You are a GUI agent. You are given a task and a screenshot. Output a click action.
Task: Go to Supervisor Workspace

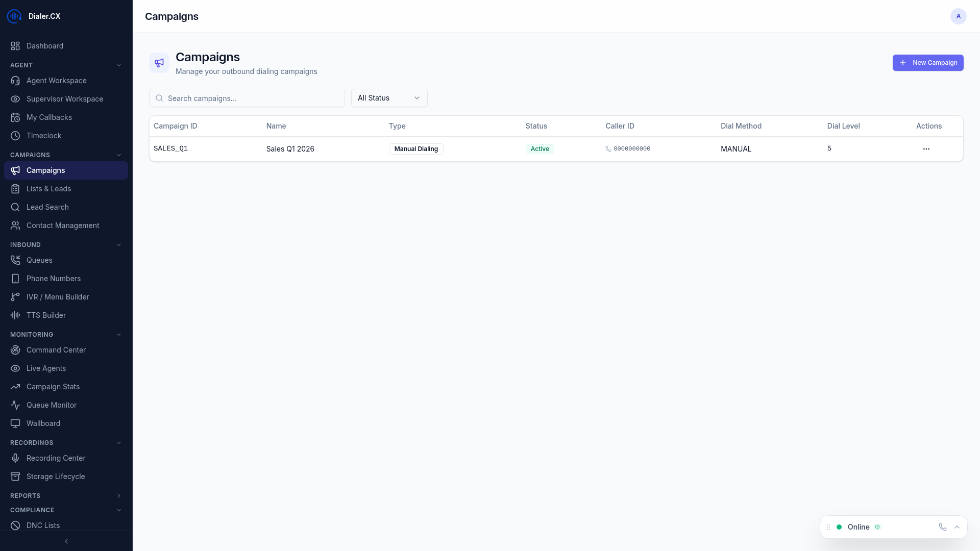pyautogui.click(x=65, y=98)
